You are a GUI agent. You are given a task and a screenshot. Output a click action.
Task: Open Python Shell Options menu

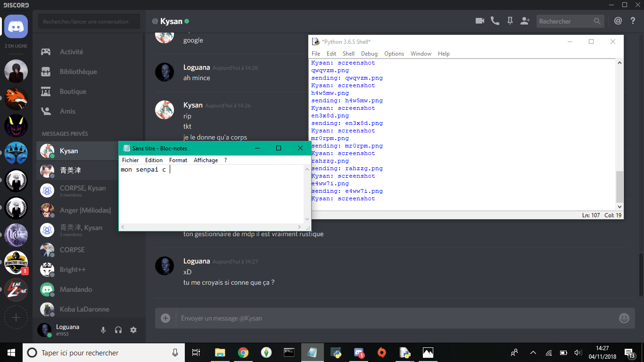click(394, 54)
